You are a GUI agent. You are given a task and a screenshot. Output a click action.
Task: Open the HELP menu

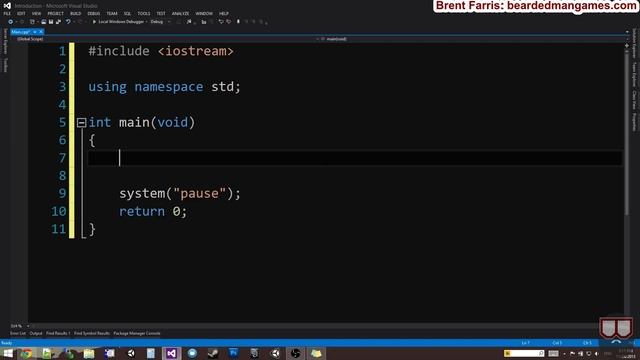coord(224,13)
